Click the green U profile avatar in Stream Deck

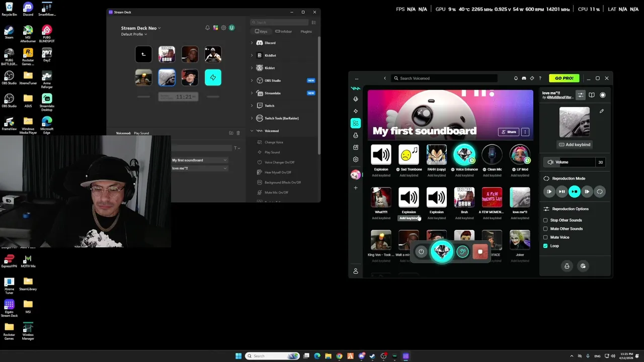pyautogui.click(x=231, y=28)
